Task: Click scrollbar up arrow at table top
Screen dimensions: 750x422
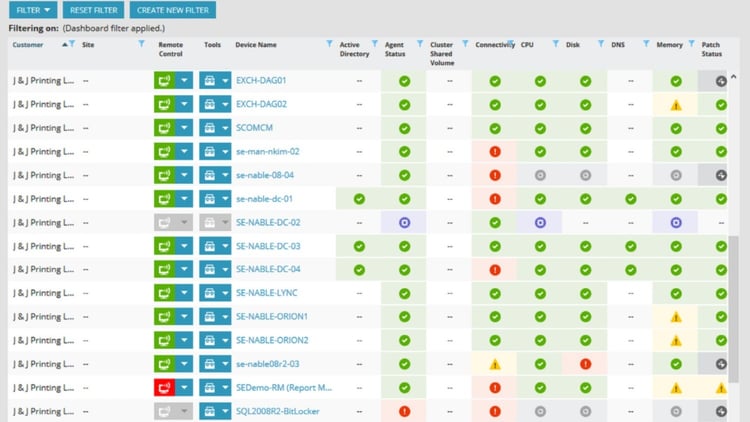Action: 733,77
